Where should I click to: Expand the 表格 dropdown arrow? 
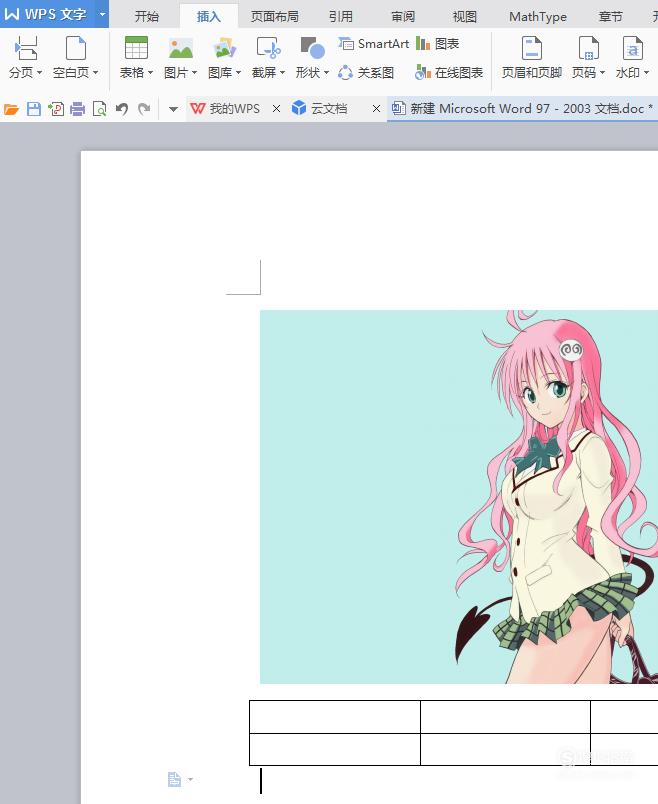pos(150,73)
